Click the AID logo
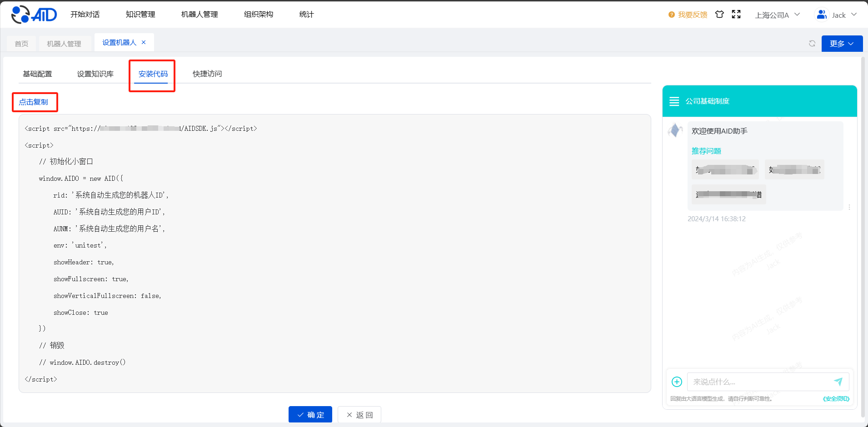This screenshot has width=868, height=427. 34,15
